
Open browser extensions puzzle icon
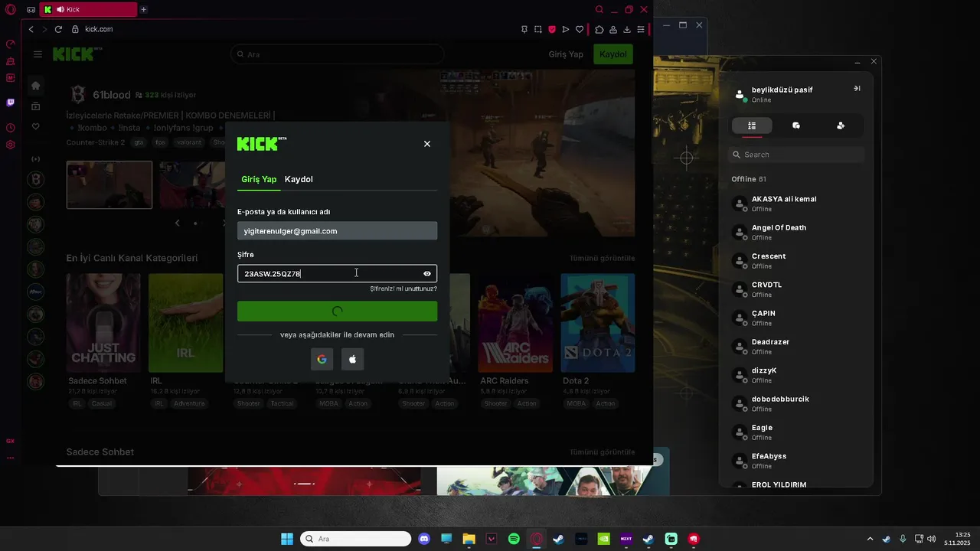(x=599, y=29)
